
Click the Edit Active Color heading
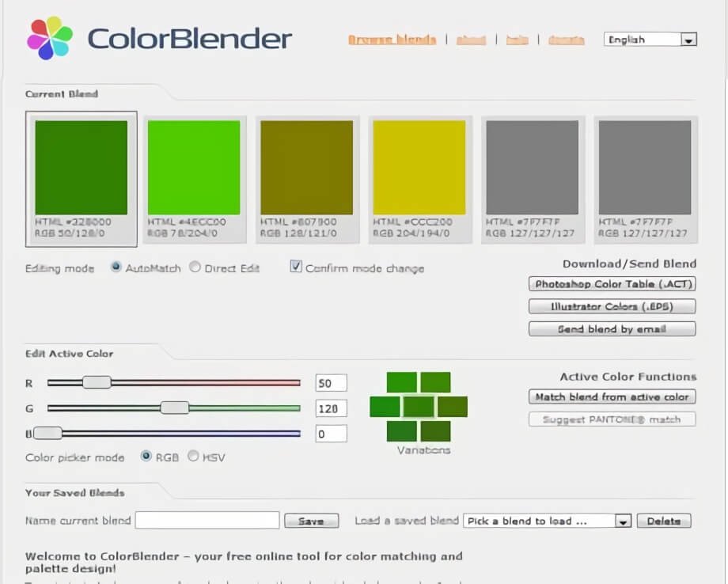tap(69, 354)
